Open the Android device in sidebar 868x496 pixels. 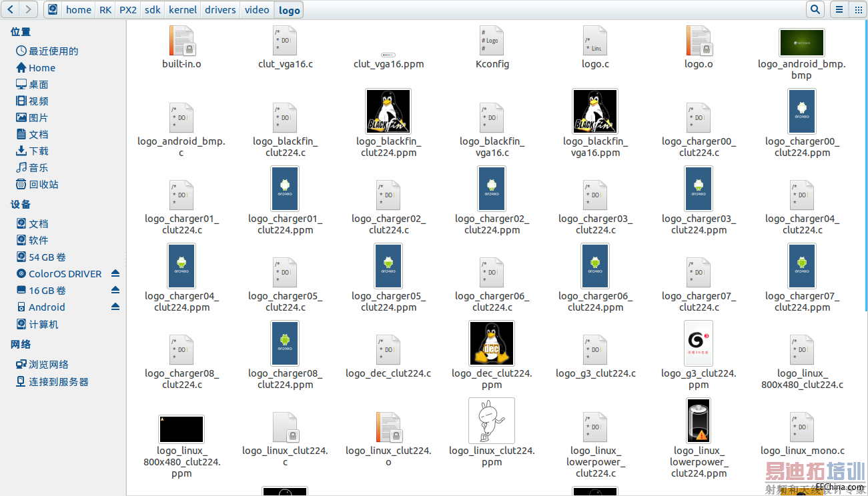(41, 307)
